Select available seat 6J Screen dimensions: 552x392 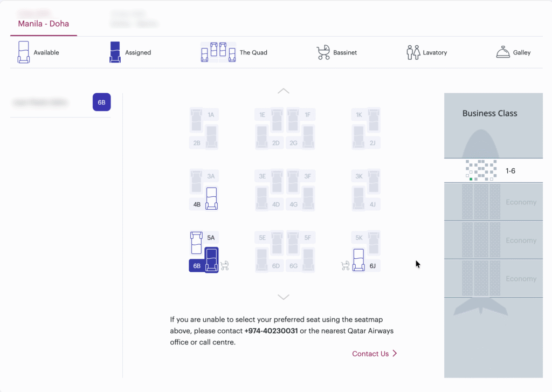click(x=358, y=260)
